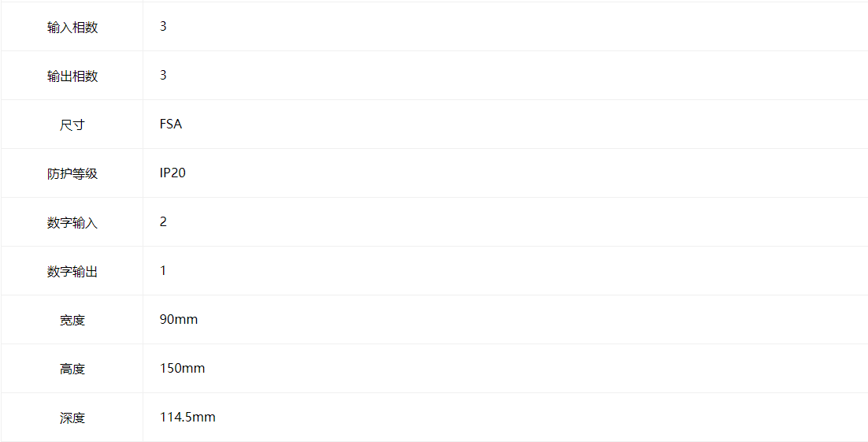Click the 输出相数 label cell
Image resolution: width=868 pixels, height=442 pixels.
72,76
